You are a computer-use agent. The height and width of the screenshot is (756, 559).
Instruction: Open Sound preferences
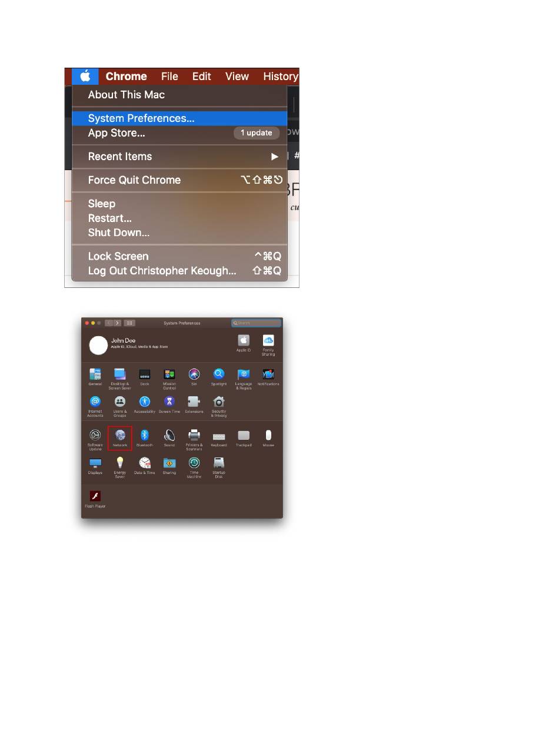169,438
